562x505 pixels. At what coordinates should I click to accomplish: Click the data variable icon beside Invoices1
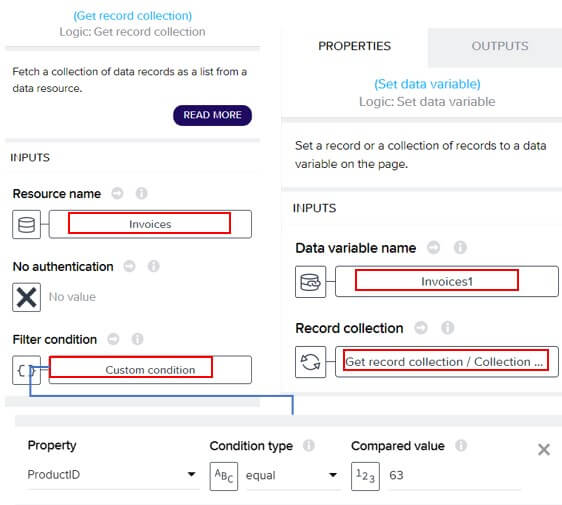pos(310,282)
